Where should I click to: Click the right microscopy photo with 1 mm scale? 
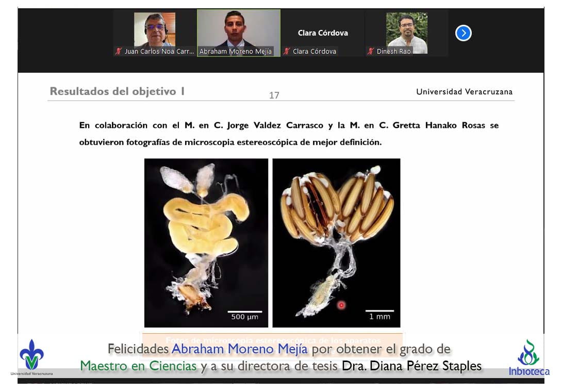coord(336,242)
